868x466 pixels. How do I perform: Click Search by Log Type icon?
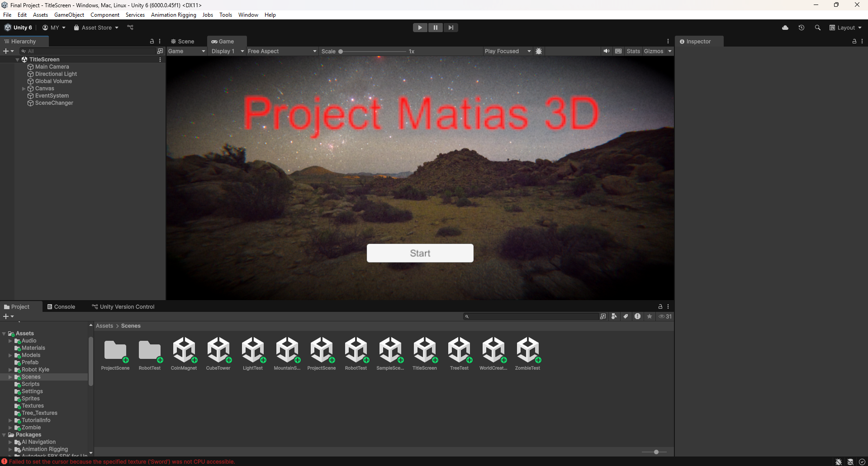click(637, 316)
